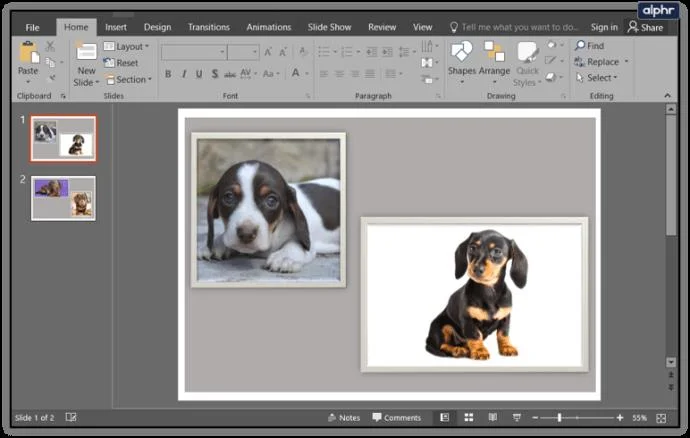Switch to Slide Sorter view
The image size is (690, 438).
[x=469, y=417]
